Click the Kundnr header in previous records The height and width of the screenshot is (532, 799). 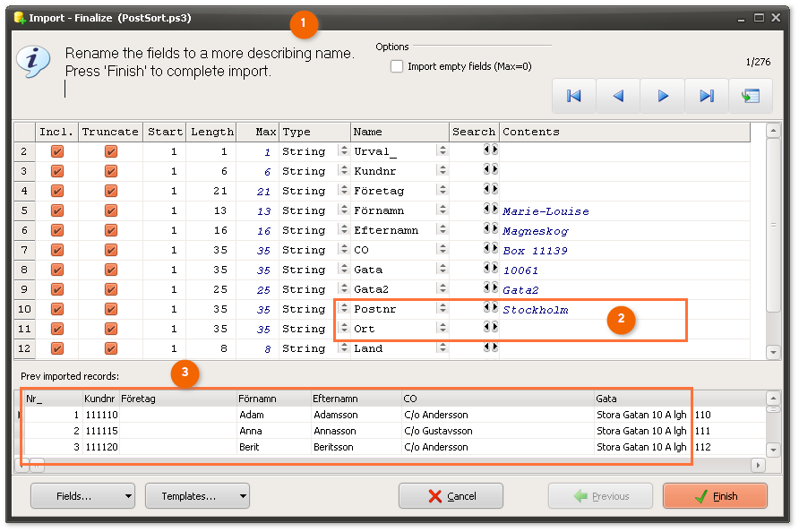point(100,399)
